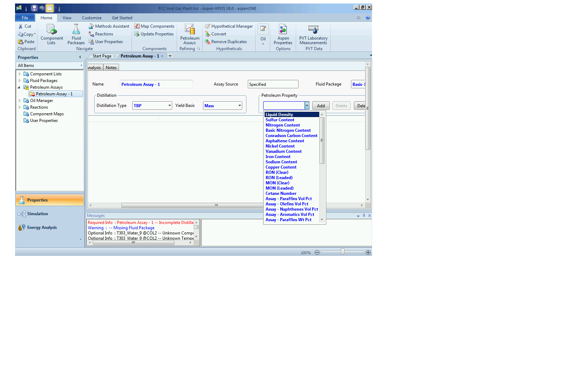Click the Save quick-access icon
Image resolution: width=588 pixels, height=368 pixels.
coord(34,8)
